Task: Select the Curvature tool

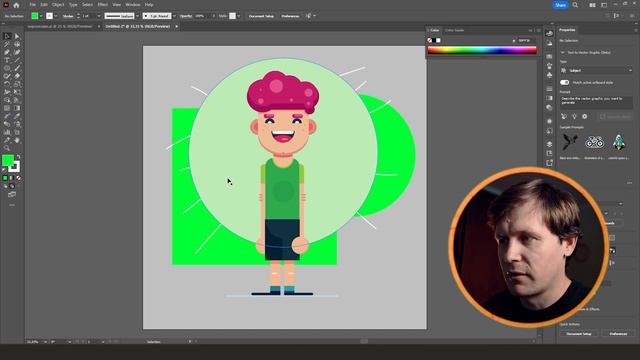Action: tap(17, 52)
